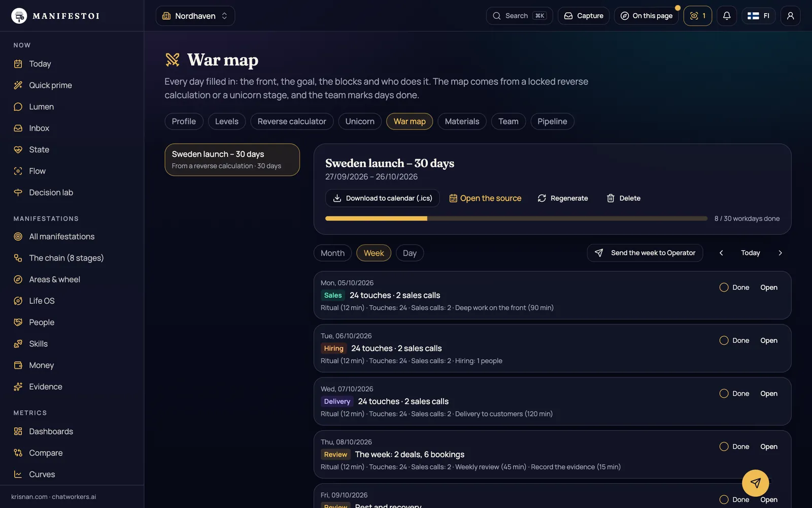Switch to the Reverse calculator tab
This screenshot has width=812, height=508.
click(x=292, y=121)
